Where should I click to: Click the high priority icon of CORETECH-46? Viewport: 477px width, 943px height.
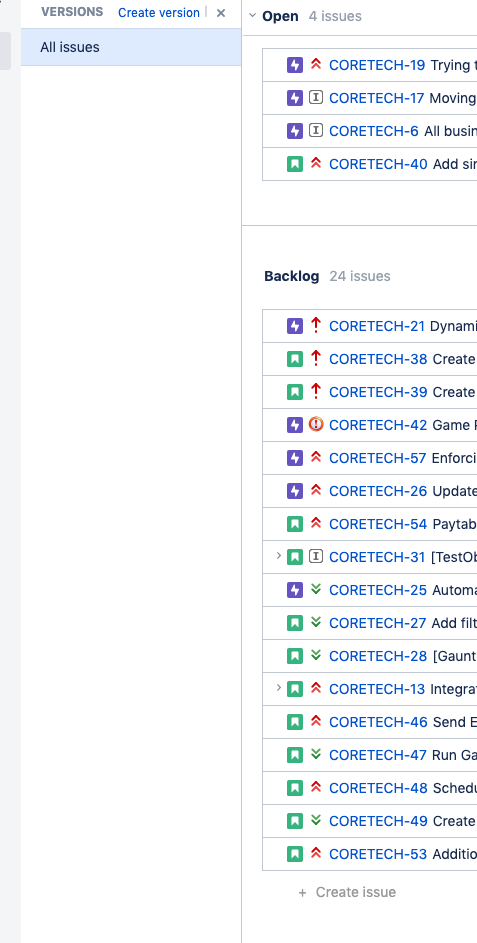pos(316,722)
